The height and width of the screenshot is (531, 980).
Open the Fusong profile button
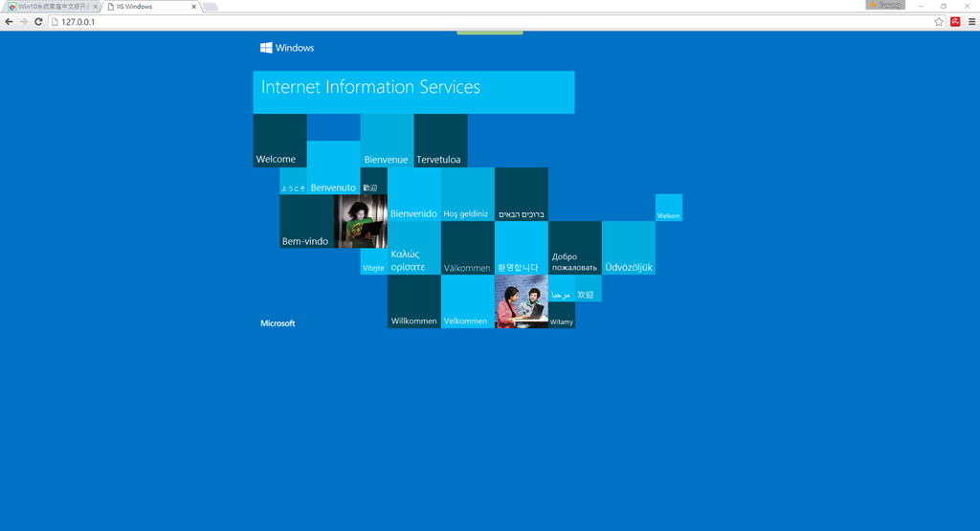coord(885,5)
